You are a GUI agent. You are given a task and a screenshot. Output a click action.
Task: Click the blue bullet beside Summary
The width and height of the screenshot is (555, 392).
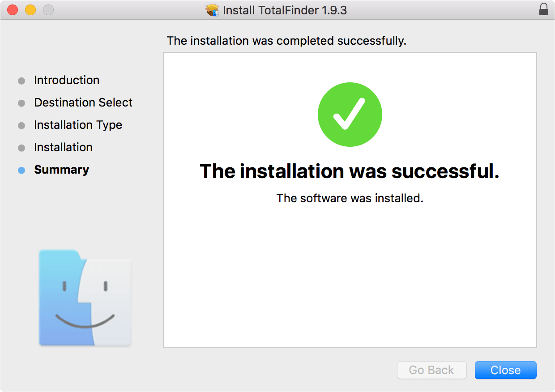click(21, 170)
